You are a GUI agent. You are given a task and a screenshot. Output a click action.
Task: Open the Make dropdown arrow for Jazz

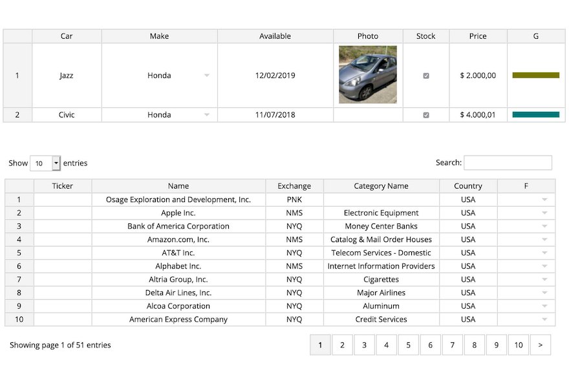tap(206, 76)
